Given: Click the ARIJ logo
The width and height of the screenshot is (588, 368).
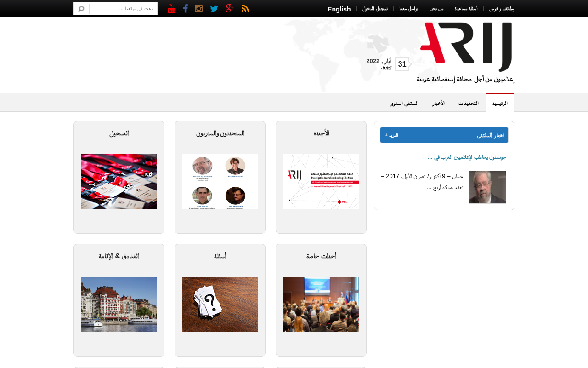Looking at the screenshot, I should 466,47.
